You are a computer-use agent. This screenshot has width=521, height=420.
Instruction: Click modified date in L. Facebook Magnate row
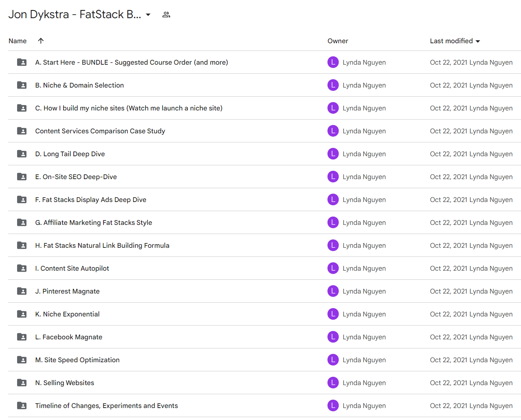[471, 337]
